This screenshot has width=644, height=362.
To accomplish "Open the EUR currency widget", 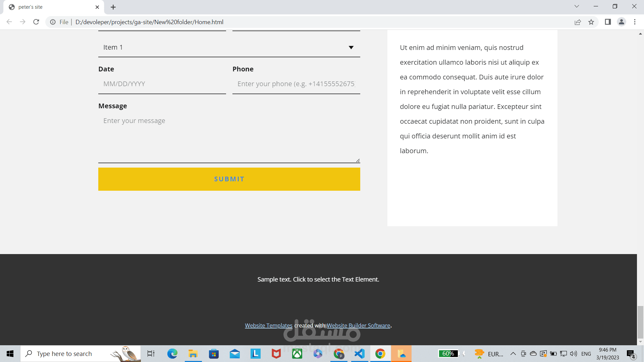I will coord(489,354).
